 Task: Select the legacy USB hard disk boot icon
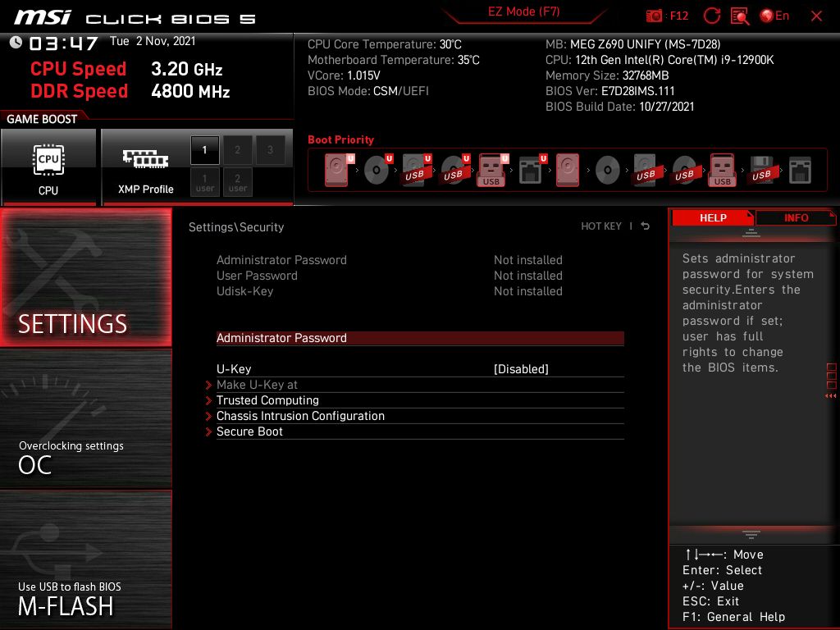point(646,170)
